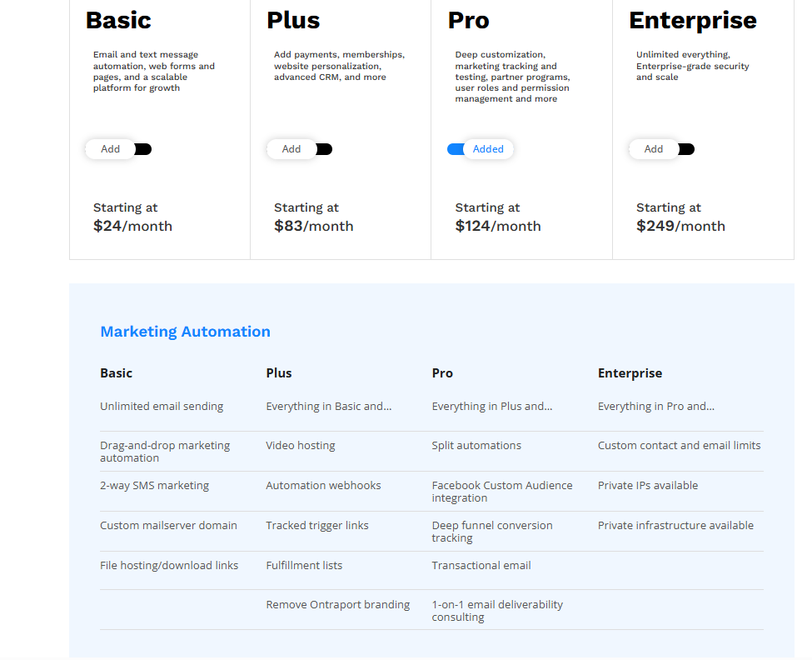The image size is (812, 660).
Task: Click Facebook Custom Audience integration item
Action: tap(502, 492)
